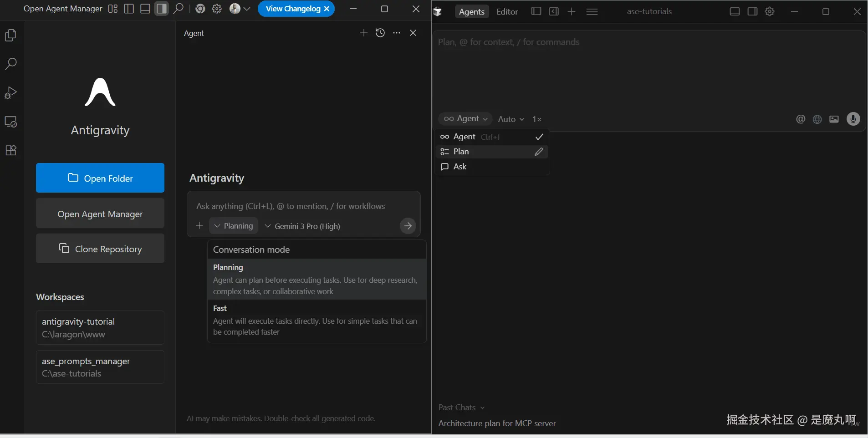Click the plus icon in the right window's title bar
868x438 pixels.
click(x=572, y=11)
